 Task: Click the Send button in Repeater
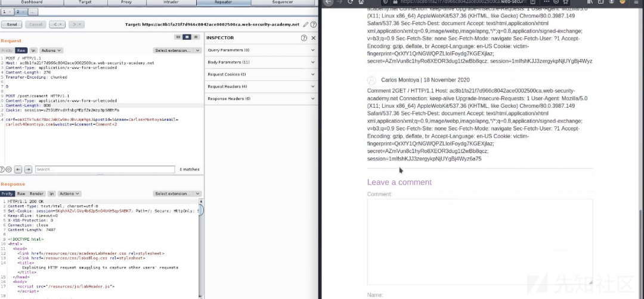click(x=11, y=24)
